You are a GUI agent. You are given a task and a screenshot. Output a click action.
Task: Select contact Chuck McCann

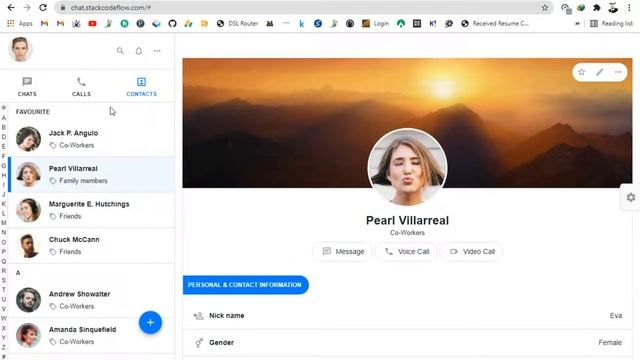tap(91, 245)
